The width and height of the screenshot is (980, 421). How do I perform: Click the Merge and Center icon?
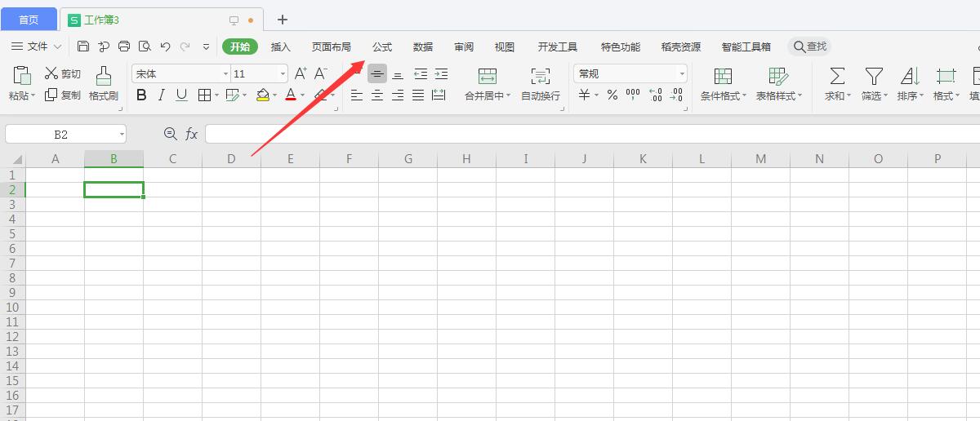tap(488, 76)
